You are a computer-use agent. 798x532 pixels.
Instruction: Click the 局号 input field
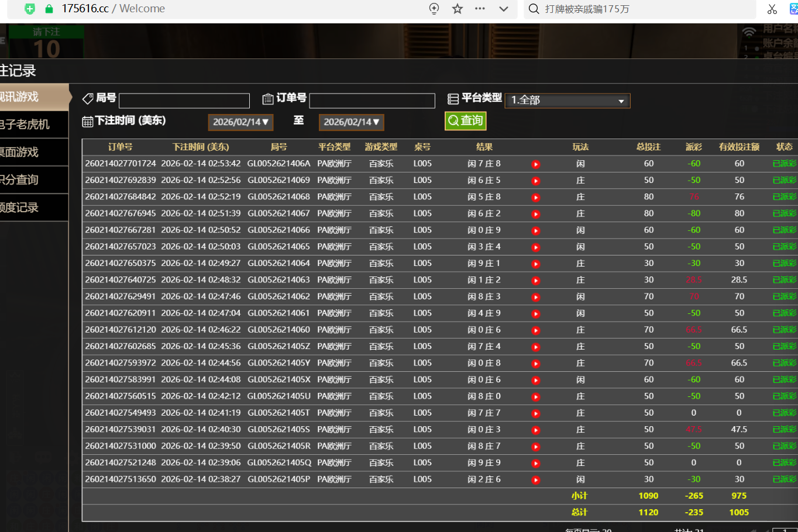click(x=184, y=101)
